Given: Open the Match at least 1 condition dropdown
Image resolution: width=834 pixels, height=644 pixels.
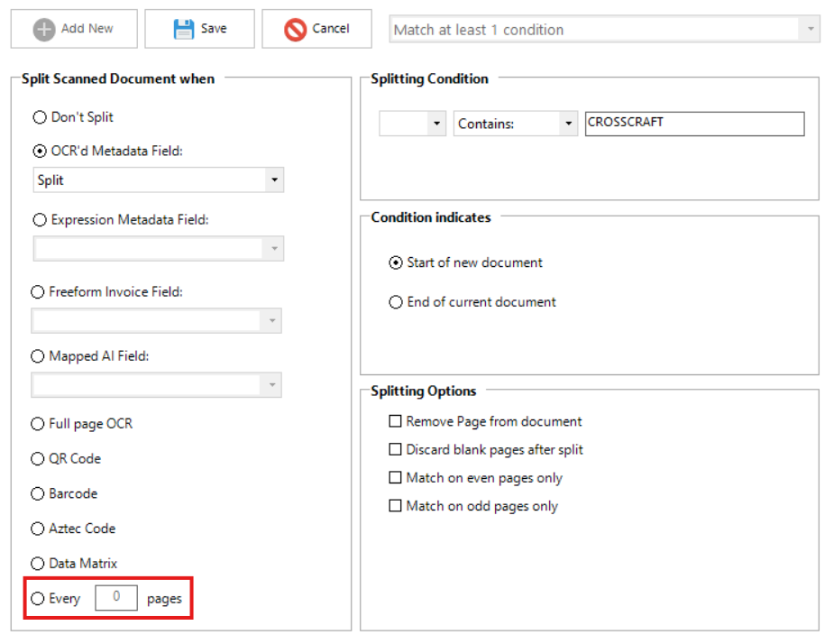Looking at the screenshot, I should click(x=604, y=29).
